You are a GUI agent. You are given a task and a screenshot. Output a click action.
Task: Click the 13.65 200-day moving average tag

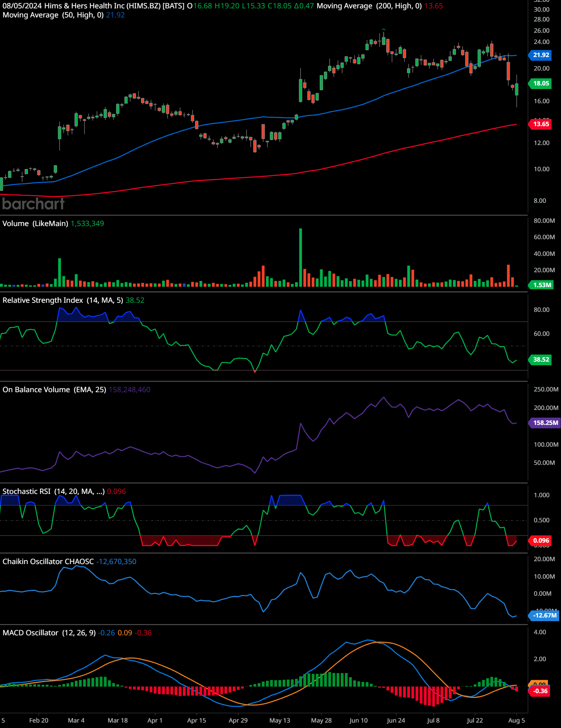coord(540,124)
